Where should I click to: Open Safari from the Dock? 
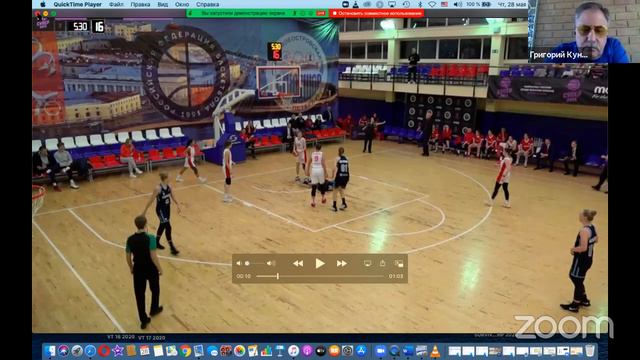pos(90,351)
